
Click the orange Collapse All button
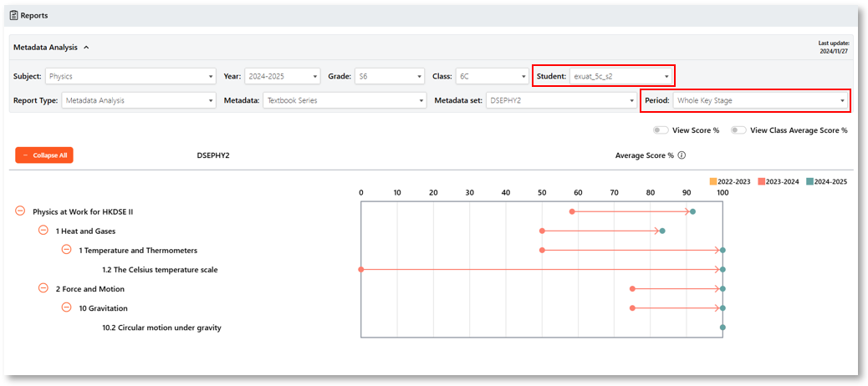click(x=44, y=155)
